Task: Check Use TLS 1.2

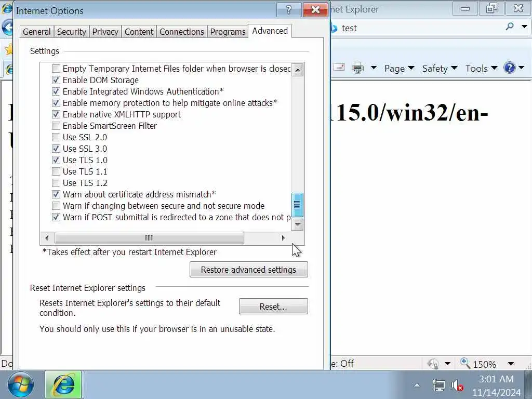Action: (56, 183)
